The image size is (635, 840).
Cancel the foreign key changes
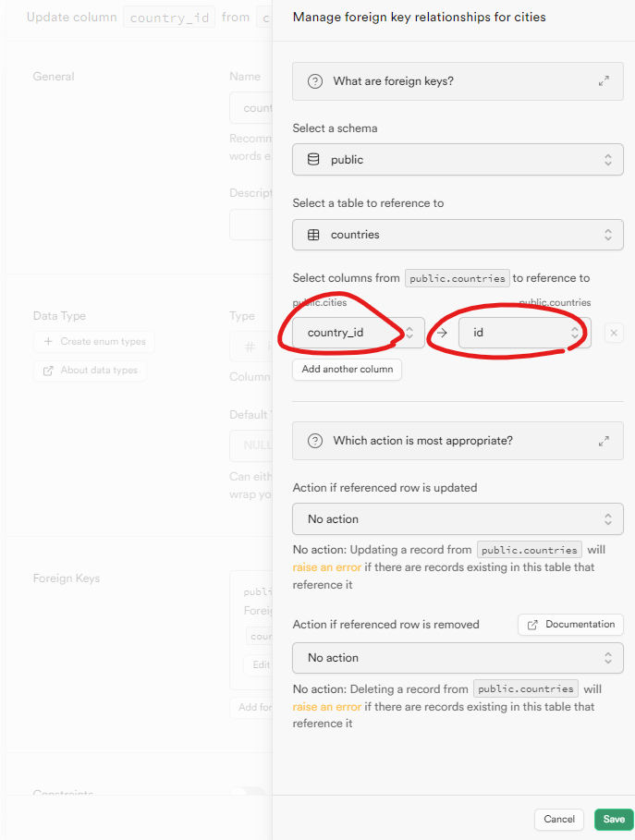559,819
